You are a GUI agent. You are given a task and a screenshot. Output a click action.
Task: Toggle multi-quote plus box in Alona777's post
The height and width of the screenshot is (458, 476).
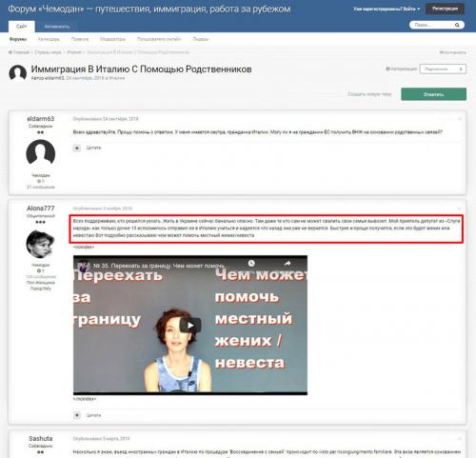(77, 415)
